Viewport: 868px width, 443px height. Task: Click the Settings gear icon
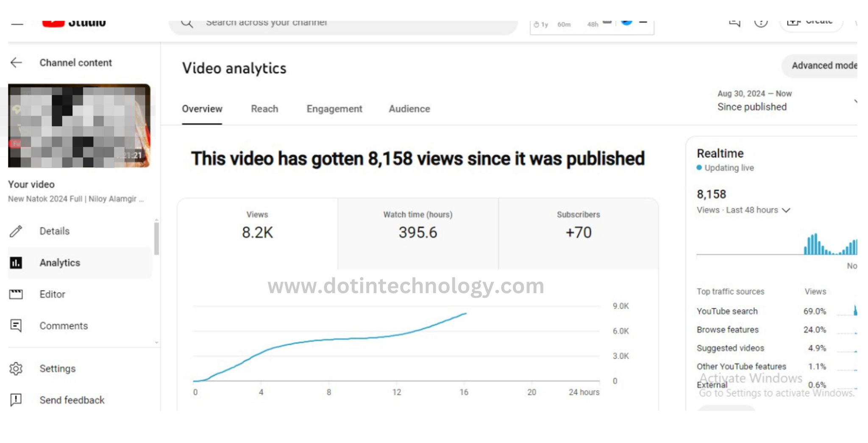(16, 368)
